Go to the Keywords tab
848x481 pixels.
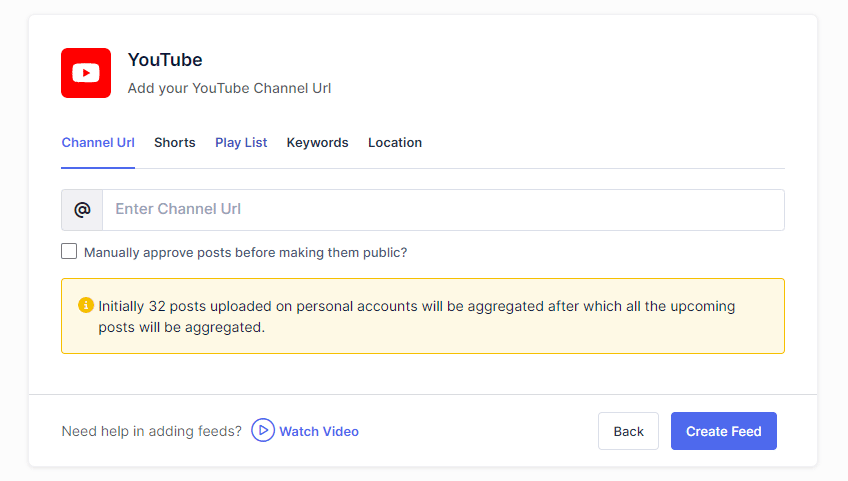tap(317, 143)
